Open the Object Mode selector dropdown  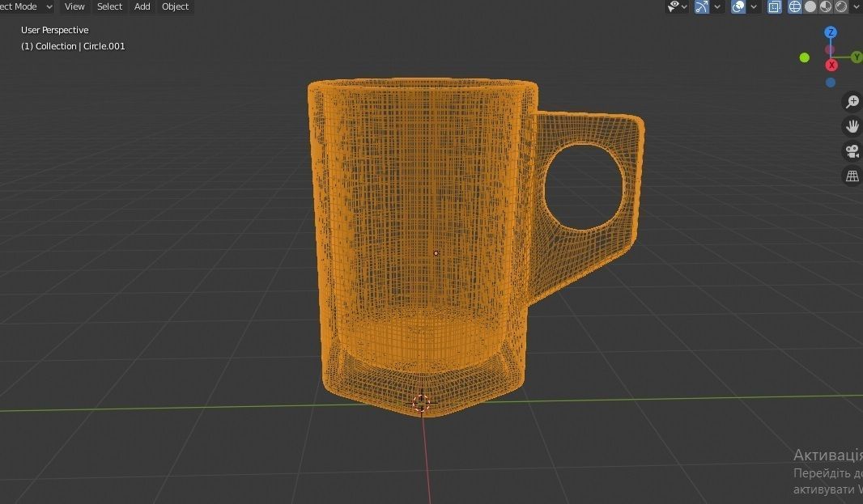(27, 6)
